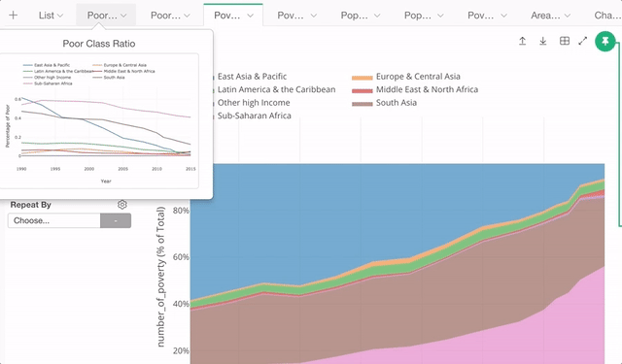
Task: Switch to the Area chart tab
Action: coord(545,16)
